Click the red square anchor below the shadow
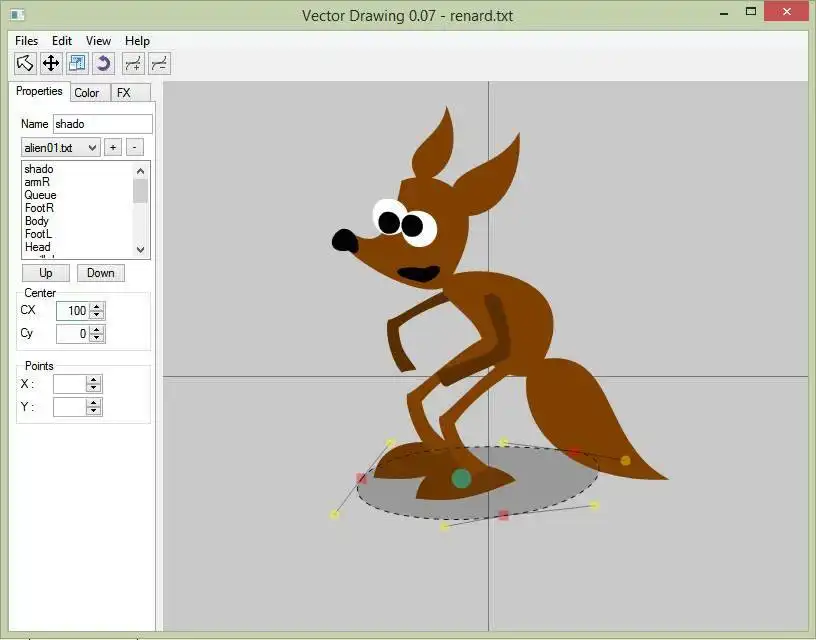 click(x=503, y=515)
